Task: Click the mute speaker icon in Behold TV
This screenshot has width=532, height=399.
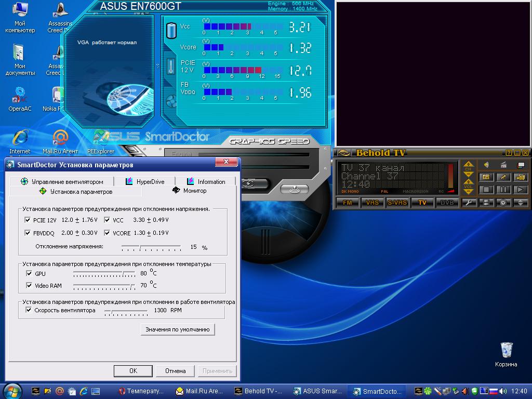Action: click(486, 165)
